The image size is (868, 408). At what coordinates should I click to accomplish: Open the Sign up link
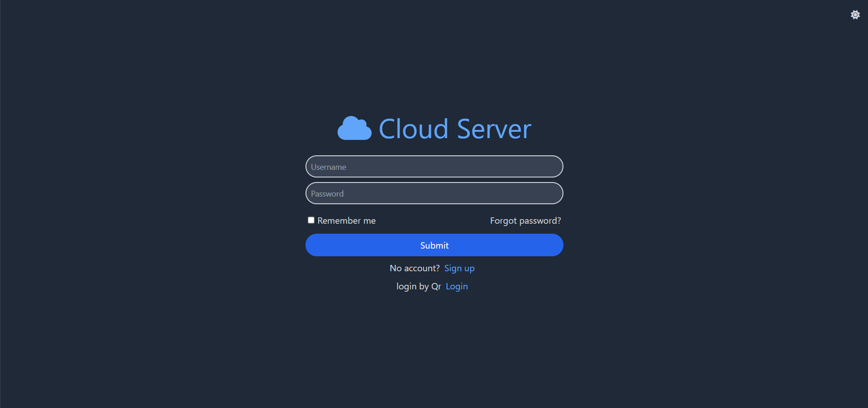459,268
